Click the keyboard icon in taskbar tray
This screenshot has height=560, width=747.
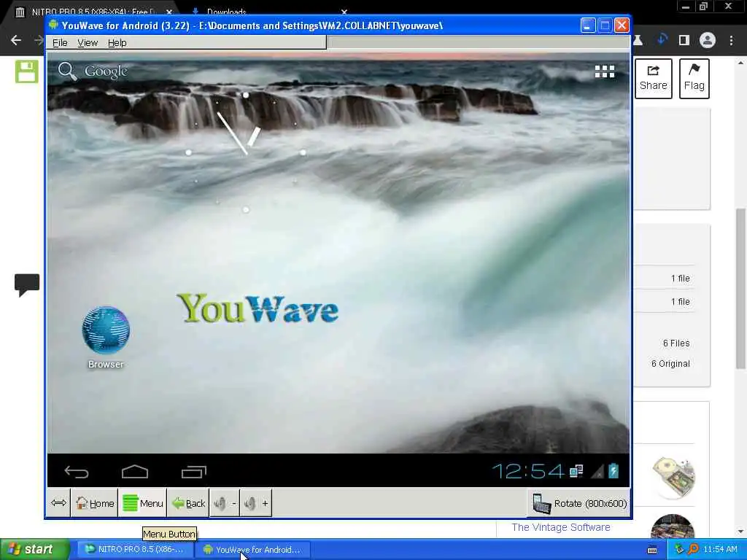[652, 550]
